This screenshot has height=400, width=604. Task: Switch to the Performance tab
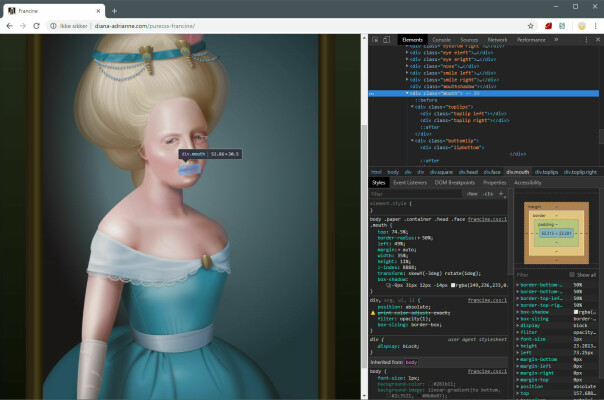(x=531, y=40)
